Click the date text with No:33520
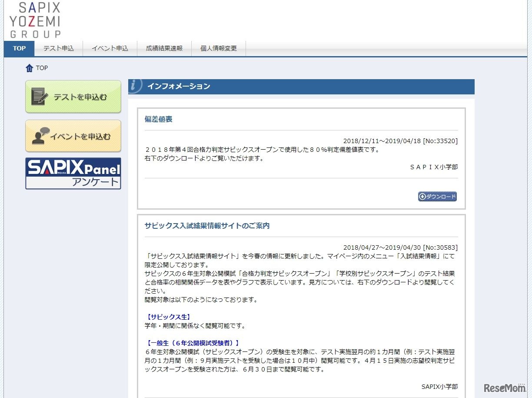 (400, 141)
